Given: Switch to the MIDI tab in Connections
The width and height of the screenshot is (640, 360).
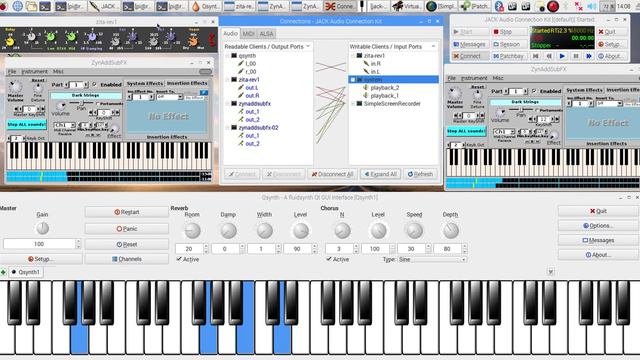Looking at the screenshot, I should [248, 34].
